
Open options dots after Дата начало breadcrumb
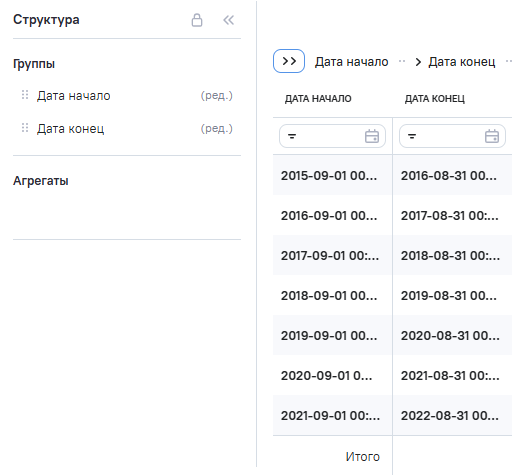pyautogui.click(x=402, y=61)
